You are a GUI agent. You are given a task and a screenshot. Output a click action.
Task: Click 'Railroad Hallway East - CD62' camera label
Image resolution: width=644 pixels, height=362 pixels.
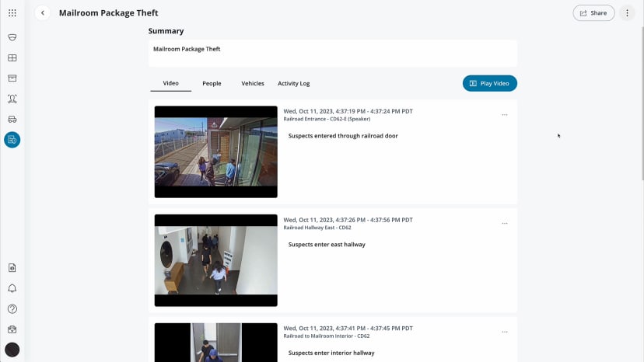pyautogui.click(x=317, y=228)
